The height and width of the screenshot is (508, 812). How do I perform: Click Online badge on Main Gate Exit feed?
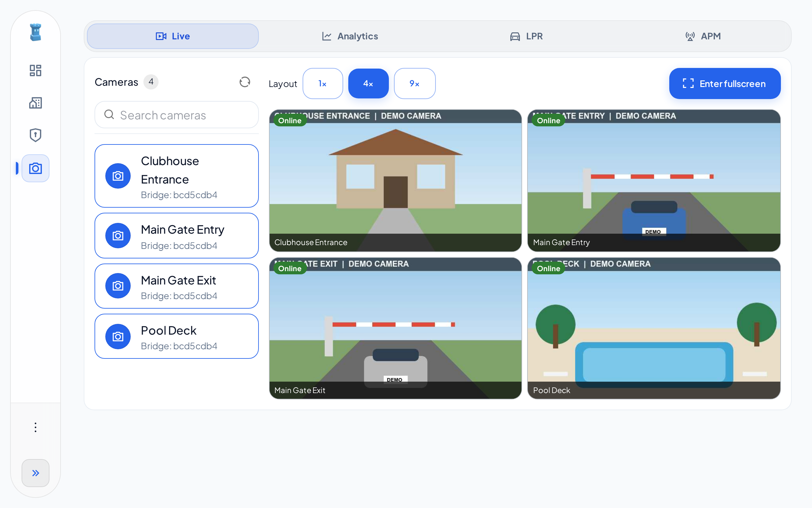(x=290, y=269)
